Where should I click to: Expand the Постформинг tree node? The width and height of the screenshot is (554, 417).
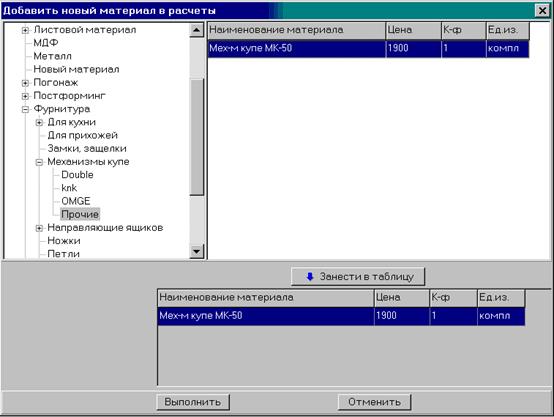pyautogui.click(x=25, y=96)
